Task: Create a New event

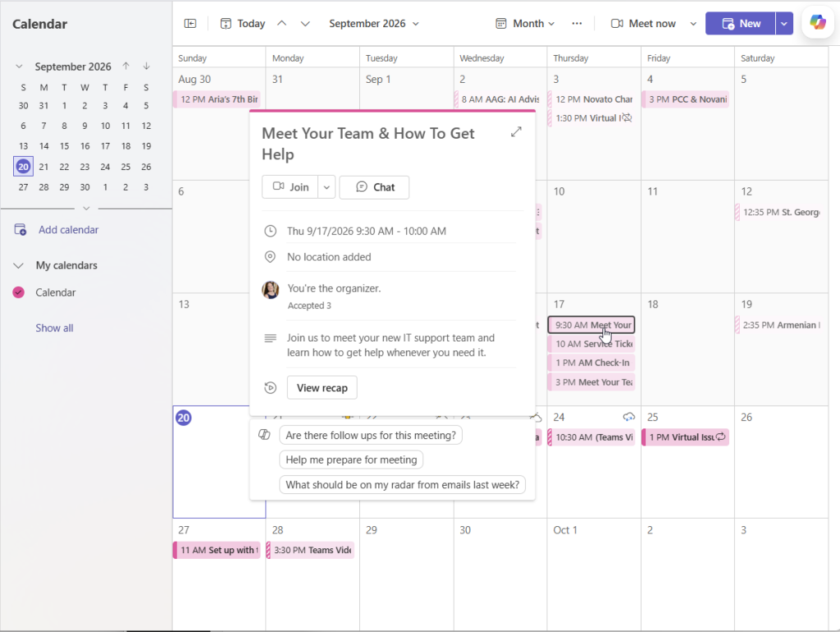Action: (x=741, y=24)
